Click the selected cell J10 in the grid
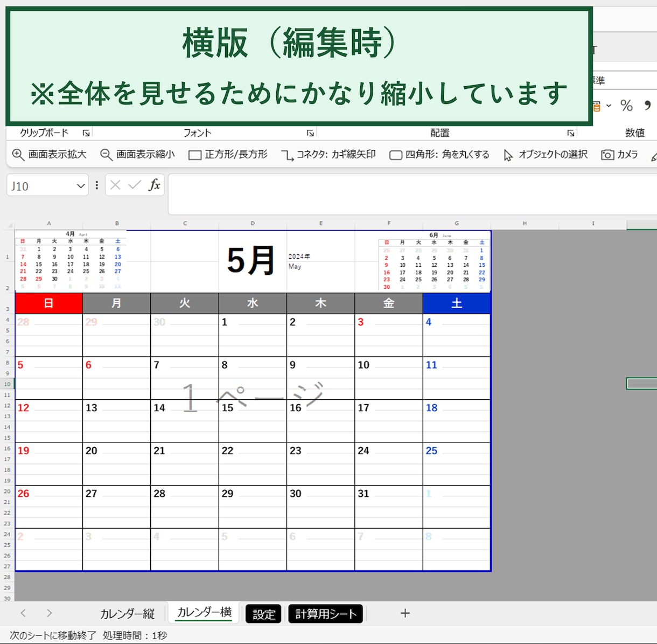Screen dimensions: 657x644 coord(642,384)
